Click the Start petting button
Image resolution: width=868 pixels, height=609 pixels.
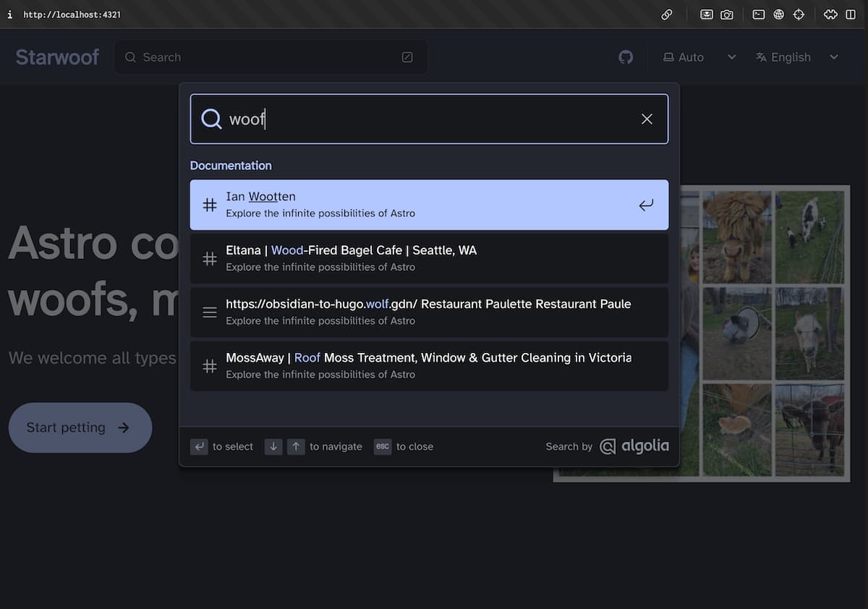point(80,427)
